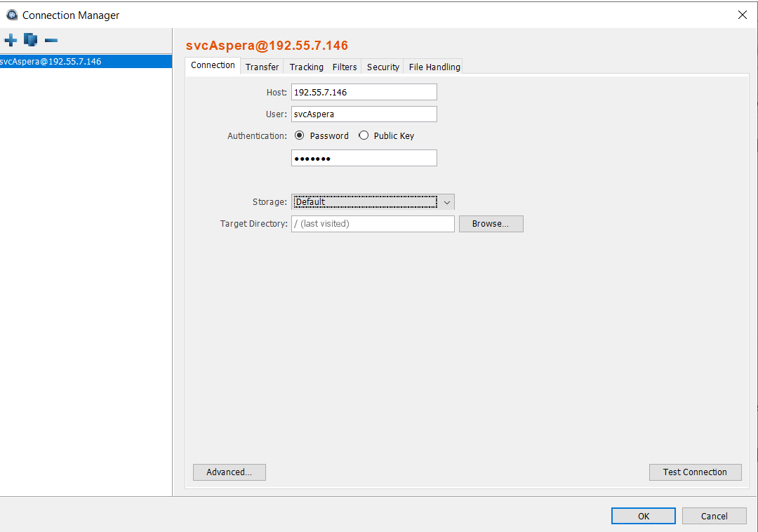Select the Public Key authentication option

pyautogui.click(x=364, y=136)
